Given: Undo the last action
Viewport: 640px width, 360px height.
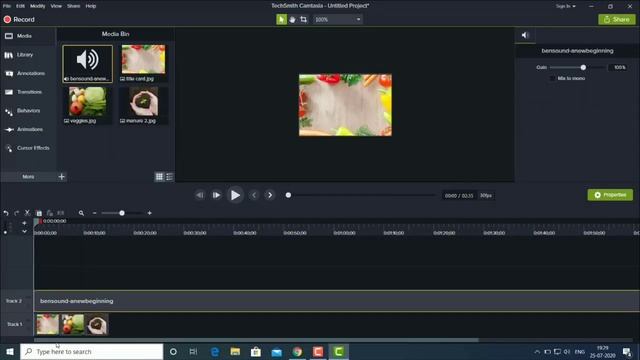Looking at the screenshot, I should coord(6,213).
